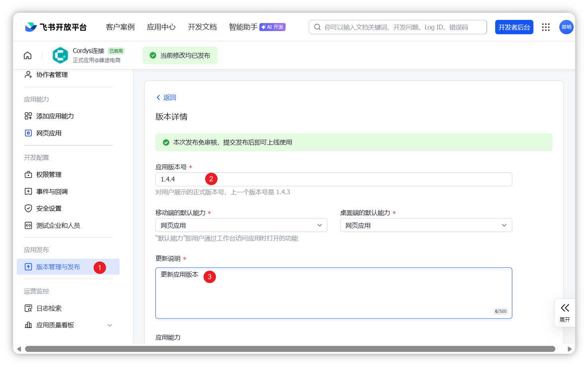Go to home via house icon

[27, 55]
